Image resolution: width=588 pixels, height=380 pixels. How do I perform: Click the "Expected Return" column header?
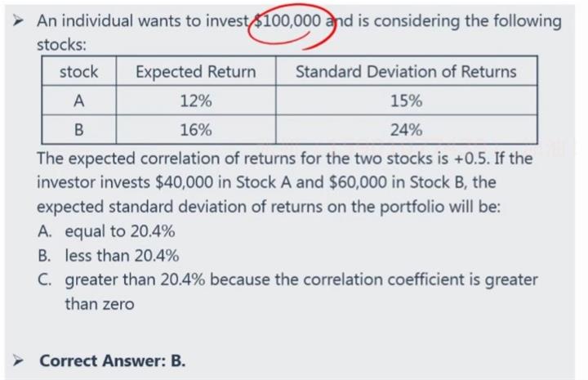point(195,72)
